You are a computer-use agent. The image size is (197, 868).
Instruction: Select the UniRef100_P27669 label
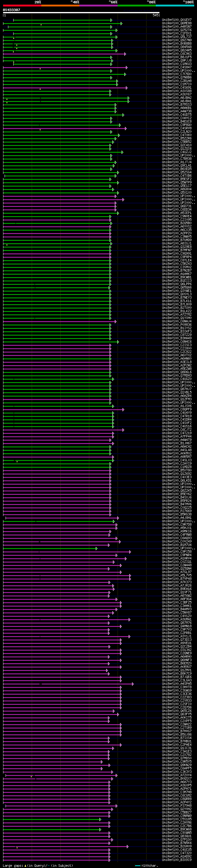coord(176,511)
